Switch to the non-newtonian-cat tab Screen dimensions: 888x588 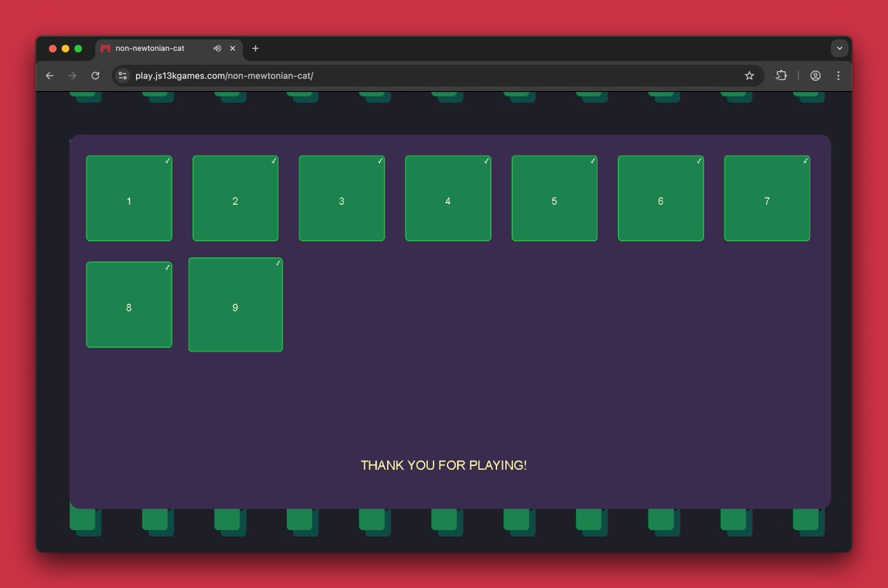169,48
